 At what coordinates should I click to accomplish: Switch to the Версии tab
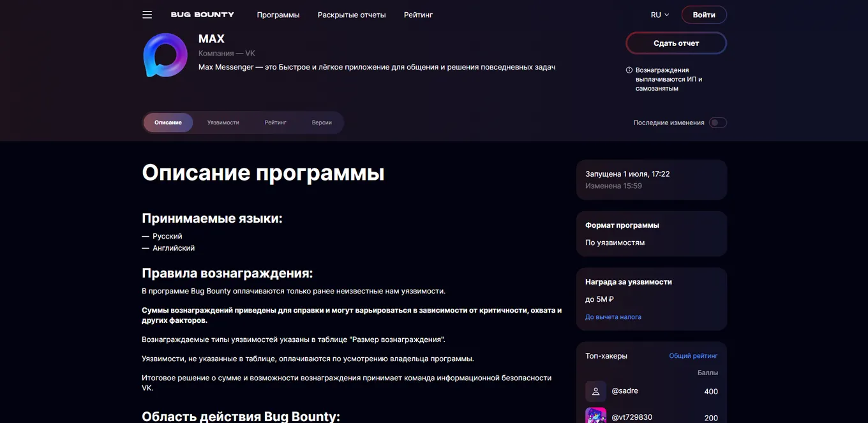click(x=322, y=122)
